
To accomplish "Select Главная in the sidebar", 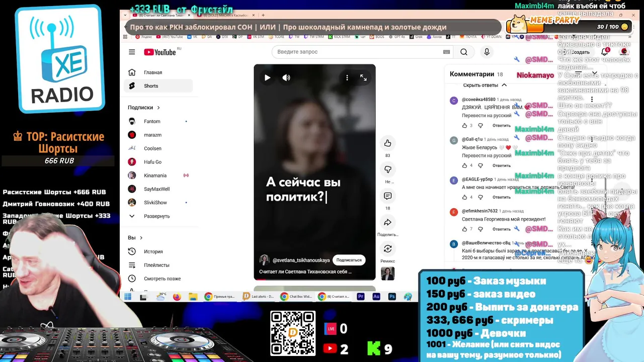I will point(158,72).
